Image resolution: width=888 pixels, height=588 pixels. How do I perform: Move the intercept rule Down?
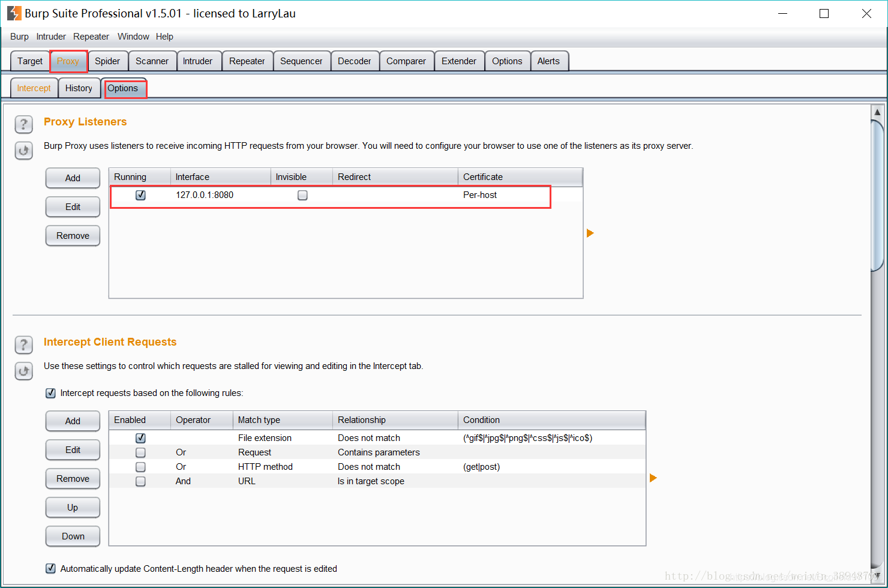pos(73,536)
